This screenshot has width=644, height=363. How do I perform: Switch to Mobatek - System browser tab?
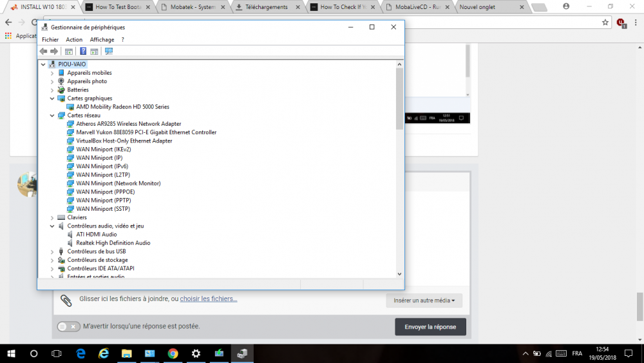(193, 7)
